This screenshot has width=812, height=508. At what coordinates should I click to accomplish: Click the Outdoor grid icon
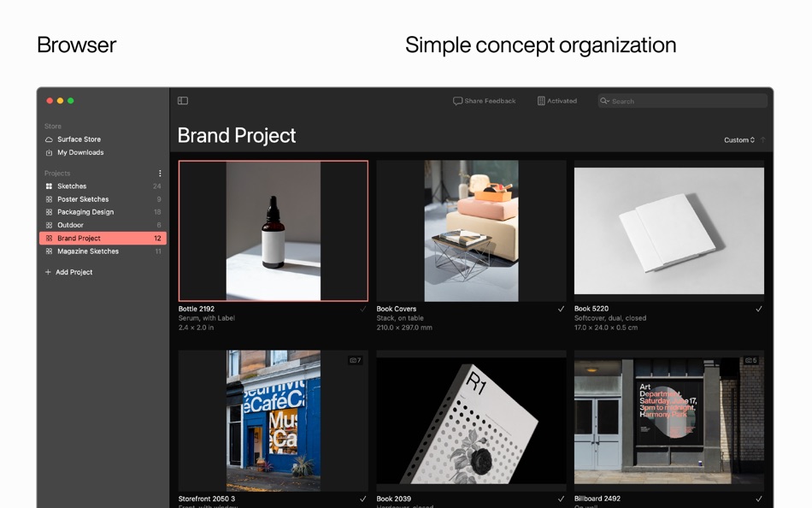click(49, 225)
